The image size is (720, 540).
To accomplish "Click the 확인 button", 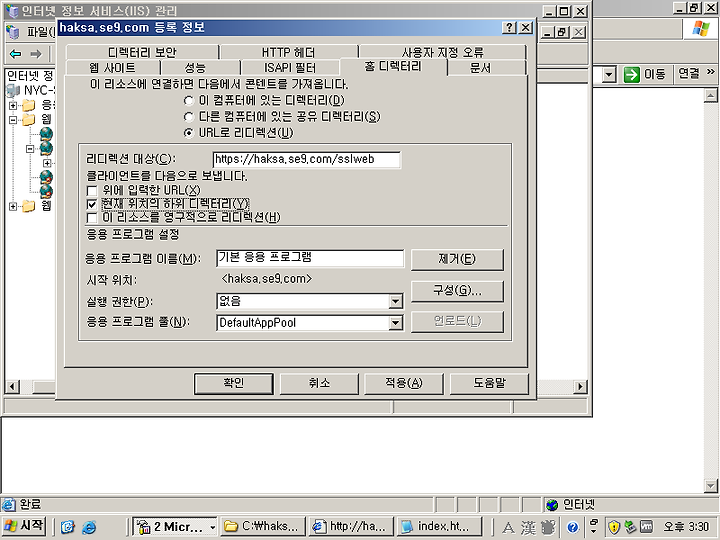I will coord(234,383).
